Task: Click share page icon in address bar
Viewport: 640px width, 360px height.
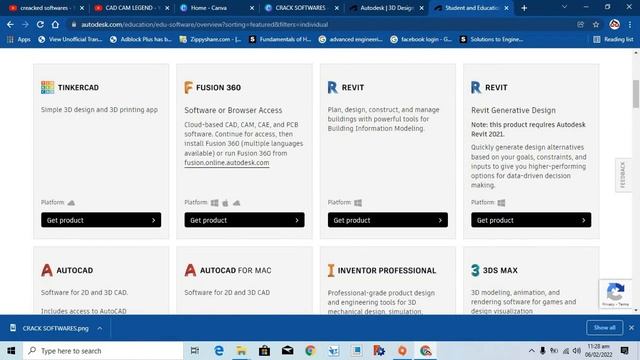Action: 580,24
